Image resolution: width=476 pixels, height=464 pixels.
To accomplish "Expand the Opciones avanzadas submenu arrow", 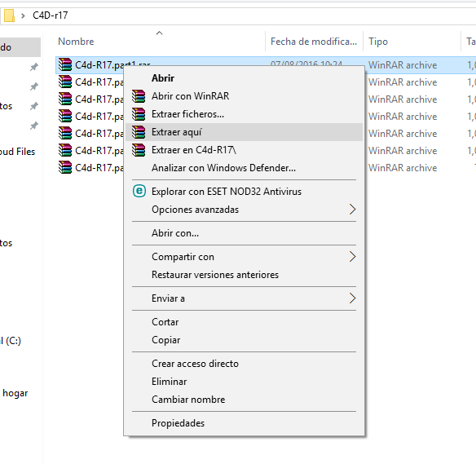I will (352, 210).
